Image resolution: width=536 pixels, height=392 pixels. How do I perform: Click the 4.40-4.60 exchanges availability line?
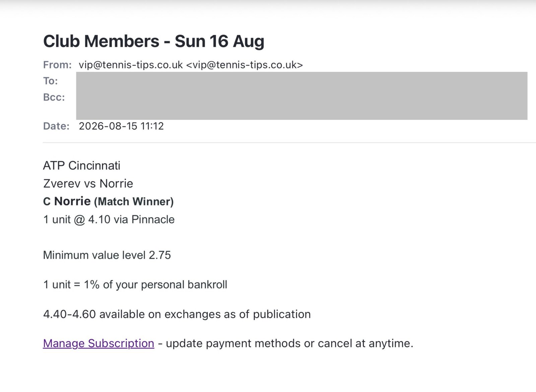177,314
